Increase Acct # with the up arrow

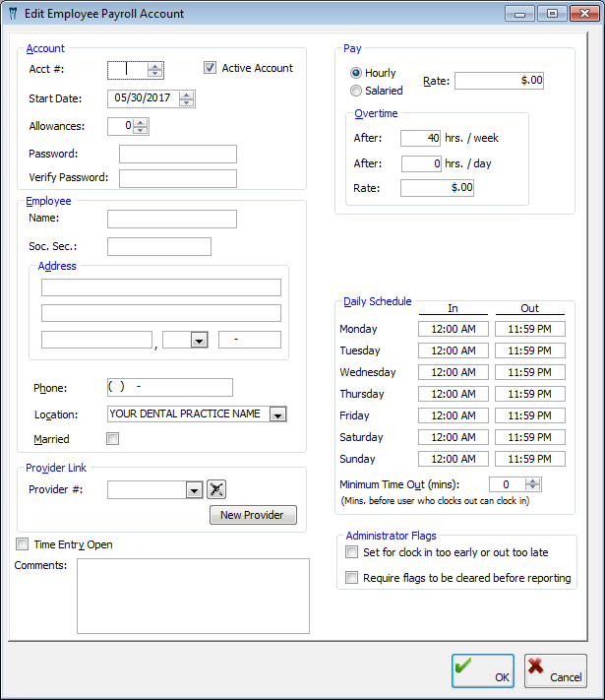click(x=154, y=67)
